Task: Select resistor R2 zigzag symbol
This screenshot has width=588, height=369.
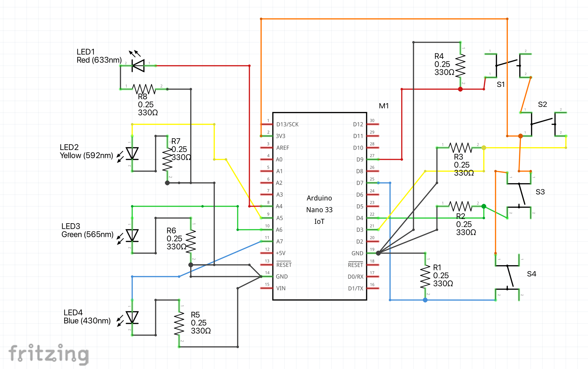Action: tap(460, 206)
